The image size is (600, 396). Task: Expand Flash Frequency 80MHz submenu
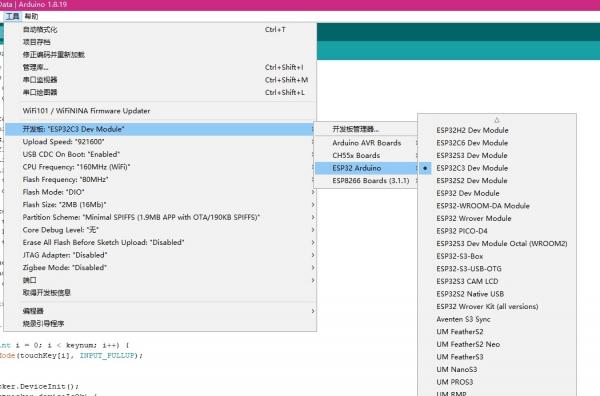(160, 179)
